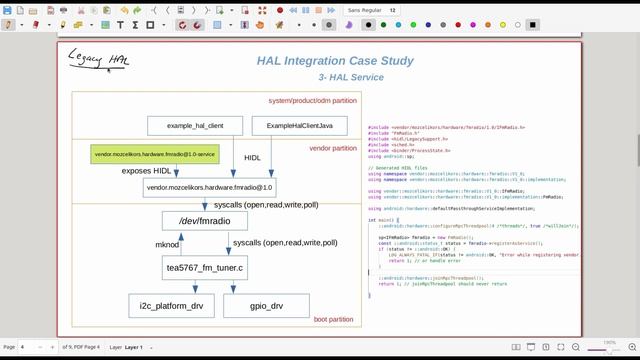Select the rectangle selection tool
The height and width of the screenshot is (360, 640).
tap(217, 25)
